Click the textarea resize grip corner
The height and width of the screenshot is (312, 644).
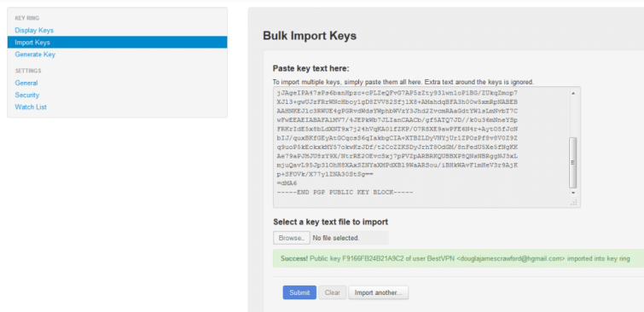pyautogui.click(x=574, y=202)
